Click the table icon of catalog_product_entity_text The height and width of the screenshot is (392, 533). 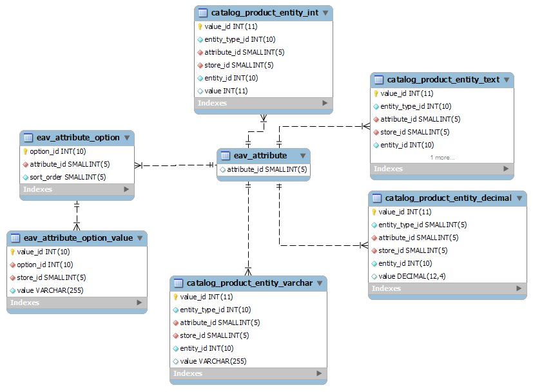379,80
